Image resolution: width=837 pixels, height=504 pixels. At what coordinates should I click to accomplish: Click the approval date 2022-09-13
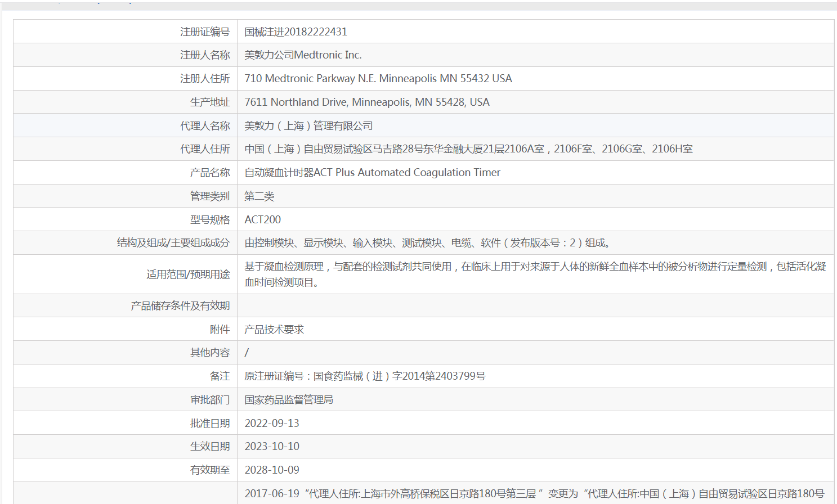[x=272, y=424]
